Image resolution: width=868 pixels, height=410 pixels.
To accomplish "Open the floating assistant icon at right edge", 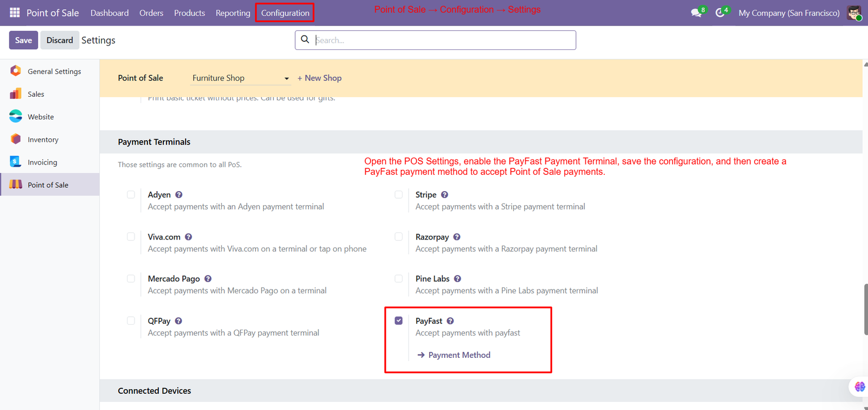I will pyautogui.click(x=860, y=387).
